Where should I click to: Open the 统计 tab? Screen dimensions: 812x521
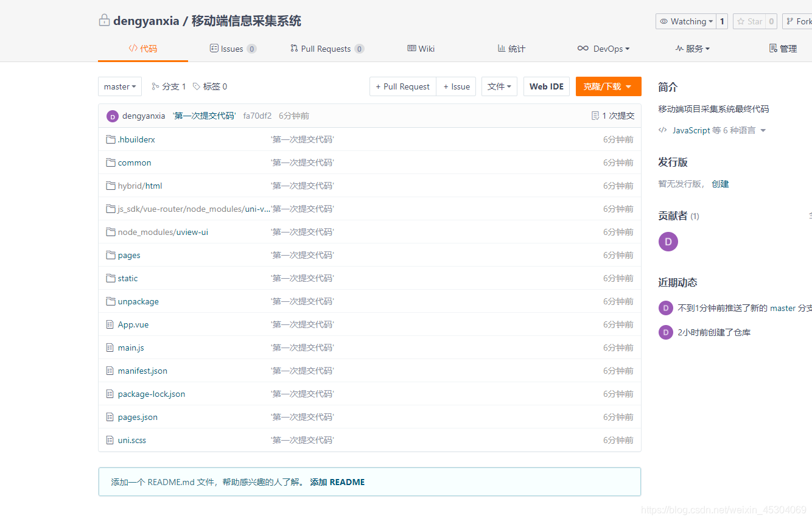click(511, 49)
